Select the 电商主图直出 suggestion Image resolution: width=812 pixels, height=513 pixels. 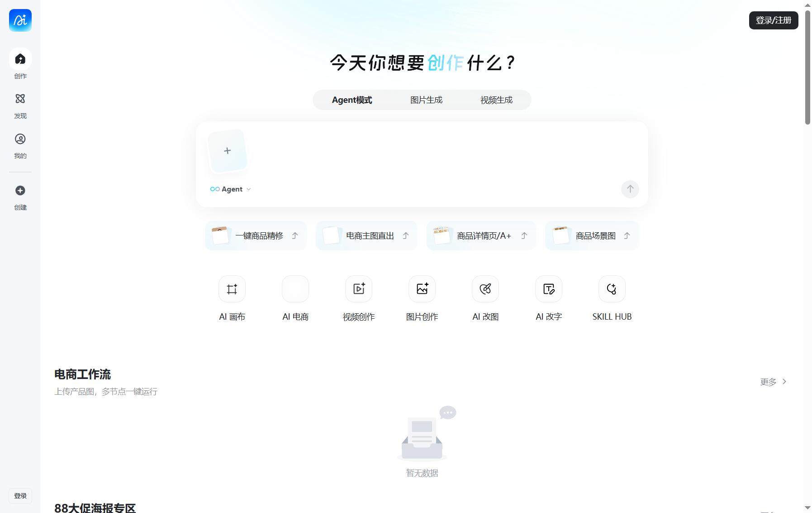366,235
